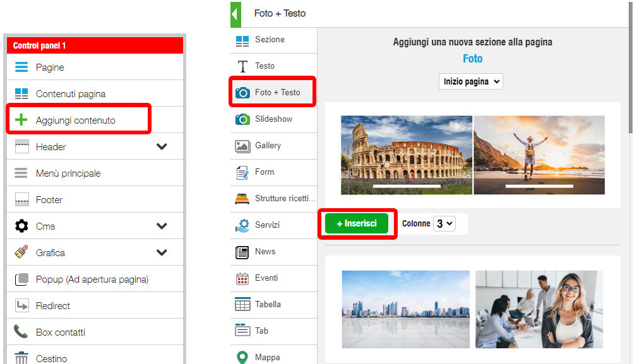This screenshot has width=637, height=364.
Task: Click the beach hiker sunset thumbnail
Action: pyautogui.click(x=539, y=155)
